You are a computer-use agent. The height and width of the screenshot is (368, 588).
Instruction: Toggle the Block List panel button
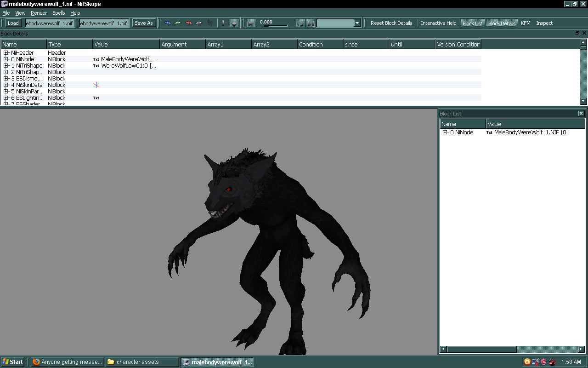pyautogui.click(x=472, y=23)
